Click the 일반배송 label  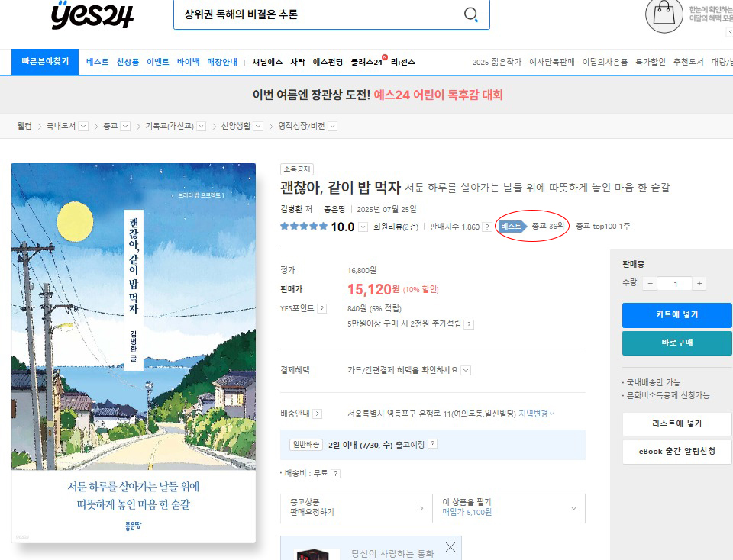(306, 445)
